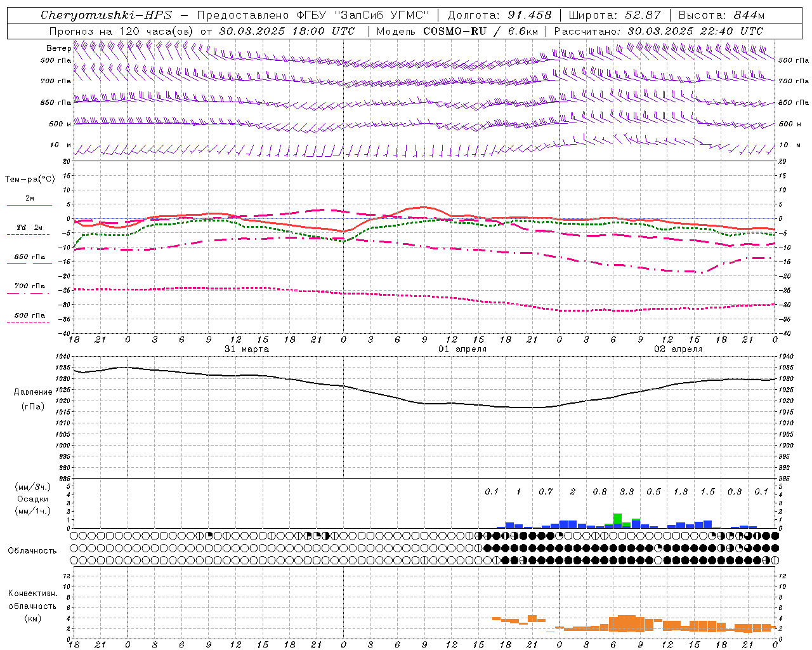The image size is (812, 650).
Task: Click the 3-hour precipitation total 0.8
Action: click(599, 492)
